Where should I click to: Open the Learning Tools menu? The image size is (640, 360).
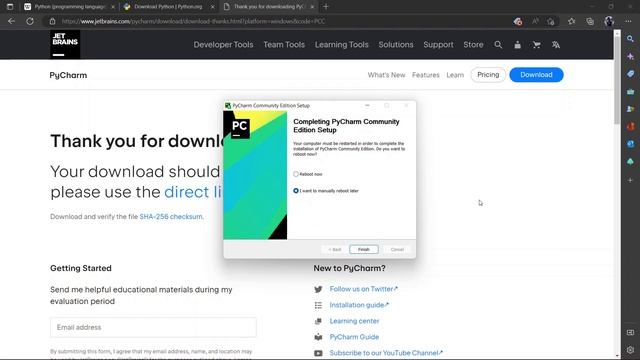342,44
